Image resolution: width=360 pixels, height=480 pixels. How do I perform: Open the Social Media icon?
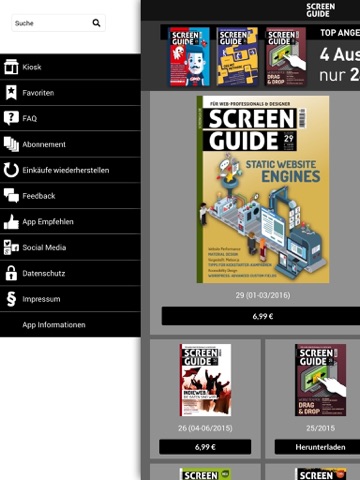[x=11, y=247]
